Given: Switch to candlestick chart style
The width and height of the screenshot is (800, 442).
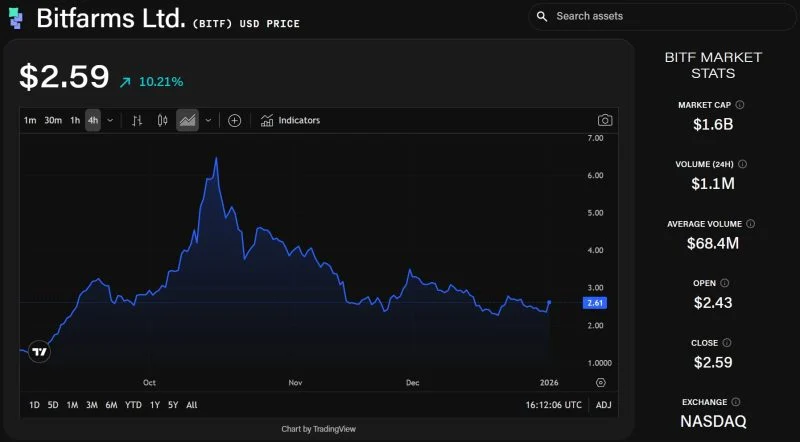Looking at the screenshot, I should tap(162, 121).
